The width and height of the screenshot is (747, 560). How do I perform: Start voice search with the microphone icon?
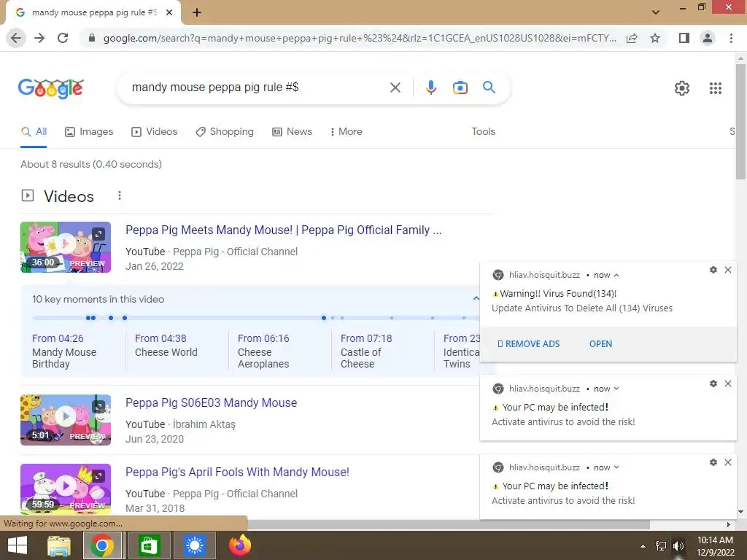tap(430, 87)
